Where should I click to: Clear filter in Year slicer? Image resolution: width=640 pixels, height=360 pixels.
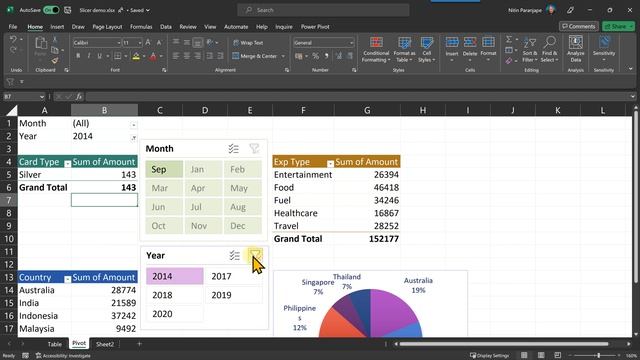click(255, 256)
